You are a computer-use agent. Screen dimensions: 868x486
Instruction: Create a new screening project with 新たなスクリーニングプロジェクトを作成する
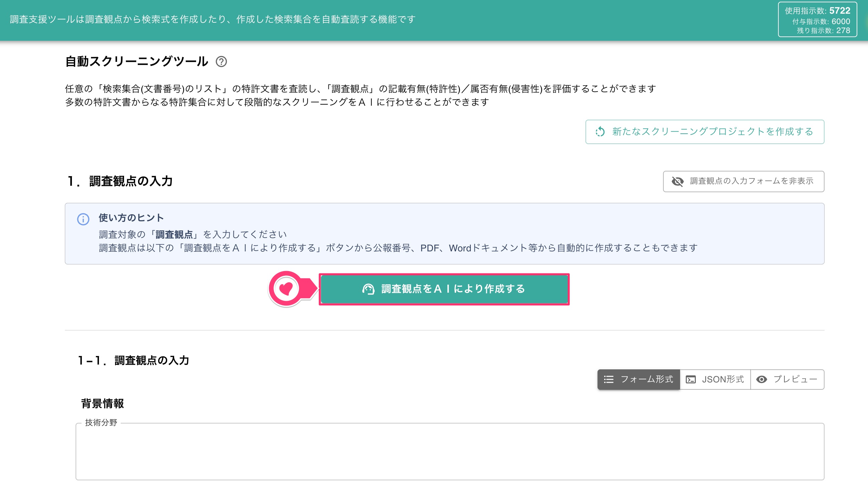coord(704,132)
